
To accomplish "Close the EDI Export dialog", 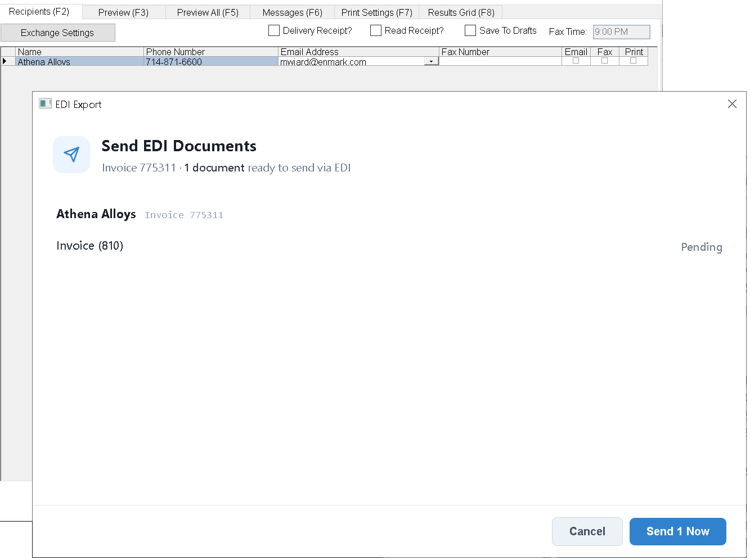I will (x=732, y=104).
